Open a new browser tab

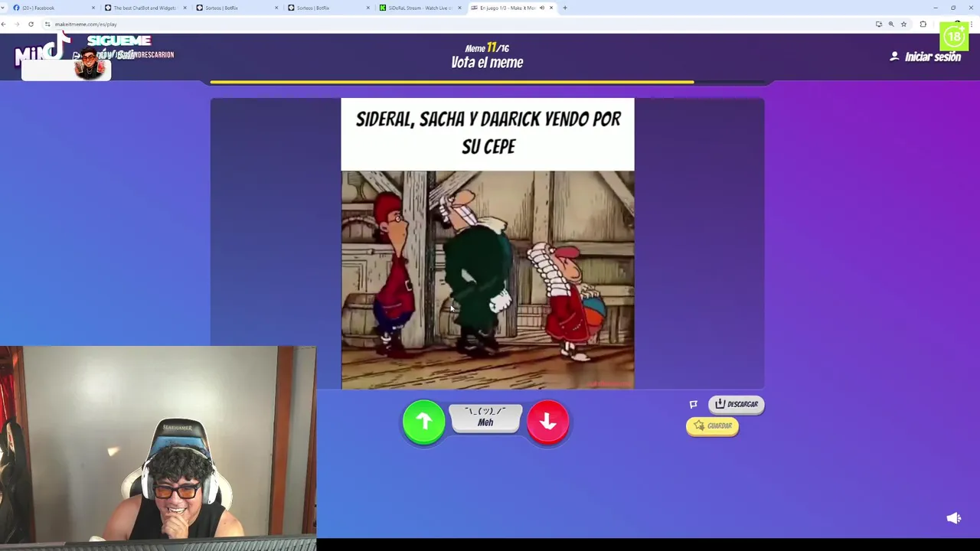point(565,8)
